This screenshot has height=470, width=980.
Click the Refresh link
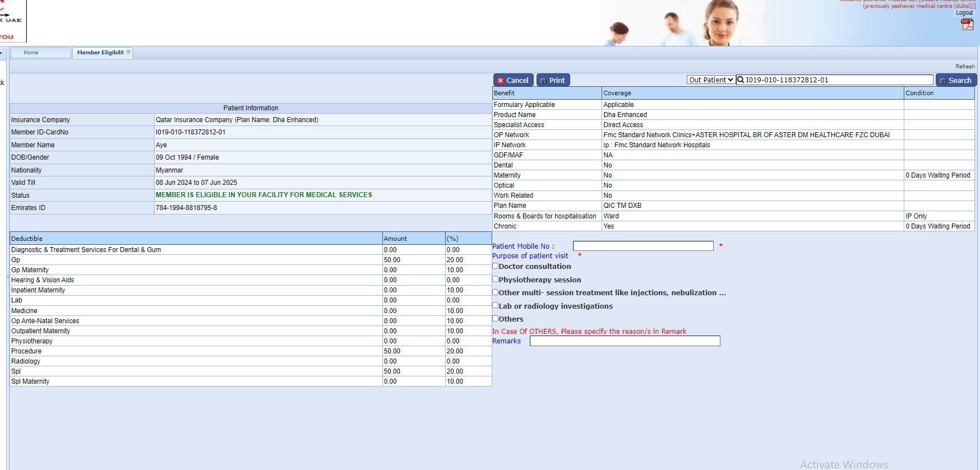click(x=964, y=66)
